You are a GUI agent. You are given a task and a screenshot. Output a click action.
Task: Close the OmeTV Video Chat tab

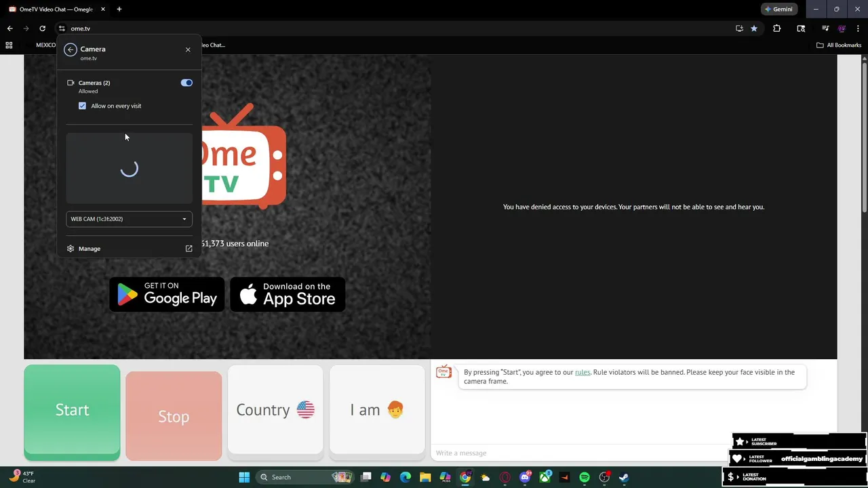103,9
